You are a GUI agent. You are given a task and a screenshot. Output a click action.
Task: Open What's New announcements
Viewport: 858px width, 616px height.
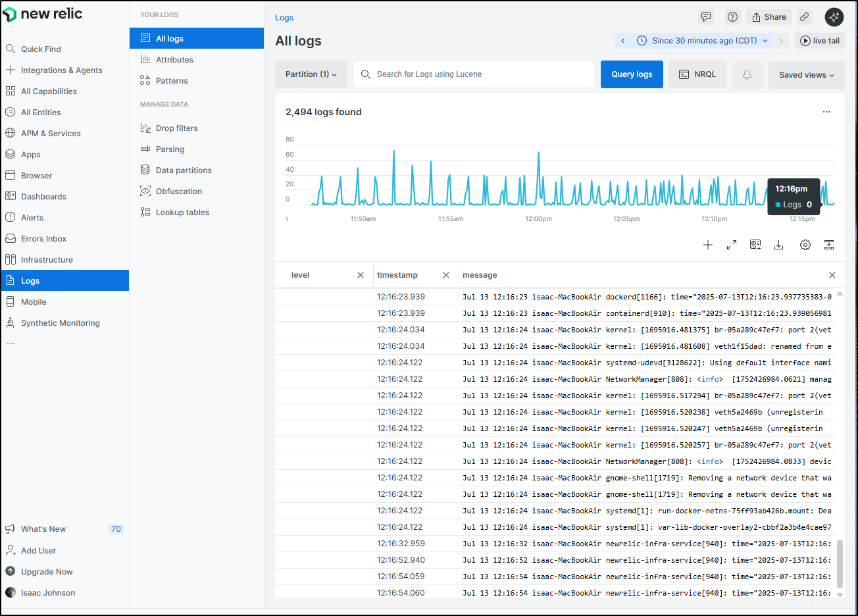(x=65, y=528)
